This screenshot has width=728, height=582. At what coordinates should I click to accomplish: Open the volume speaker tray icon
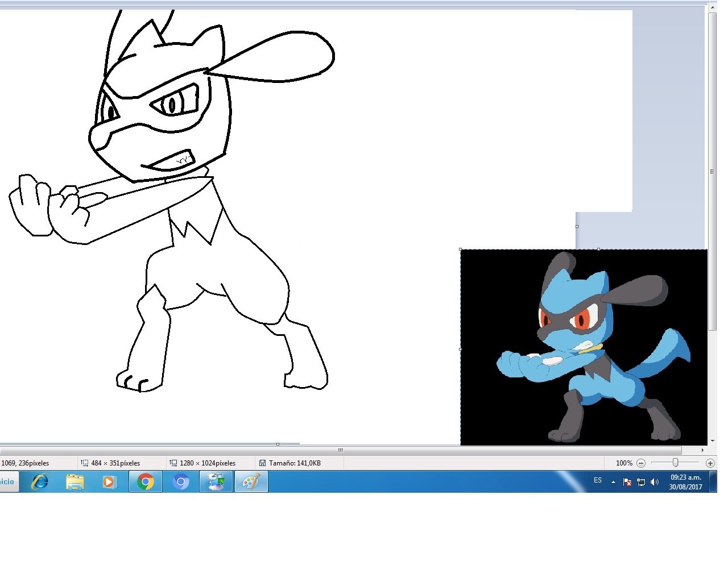pyautogui.click(x=655, y=482)
